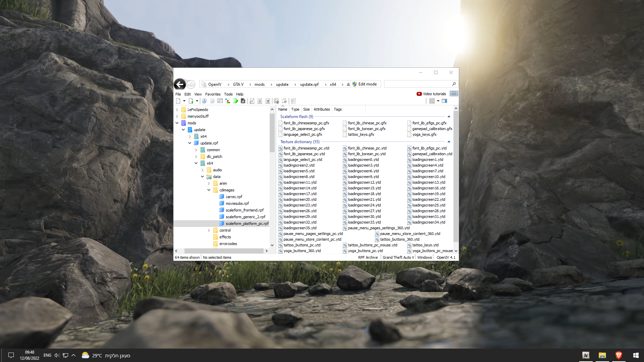Collapse the cdimages tree folder

coord(209,190)
